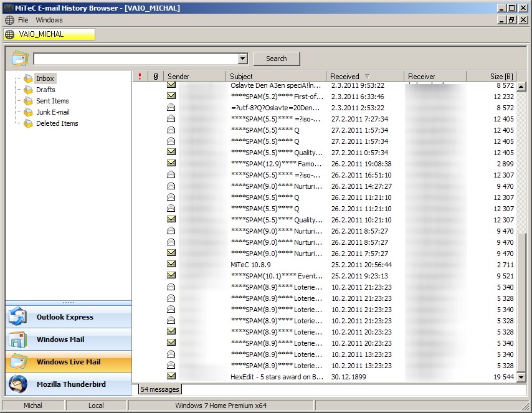Click the Drafts folder icon
The height and width of the screenshot is (413, 532).
pyautogui.click(x=28, y=90)
